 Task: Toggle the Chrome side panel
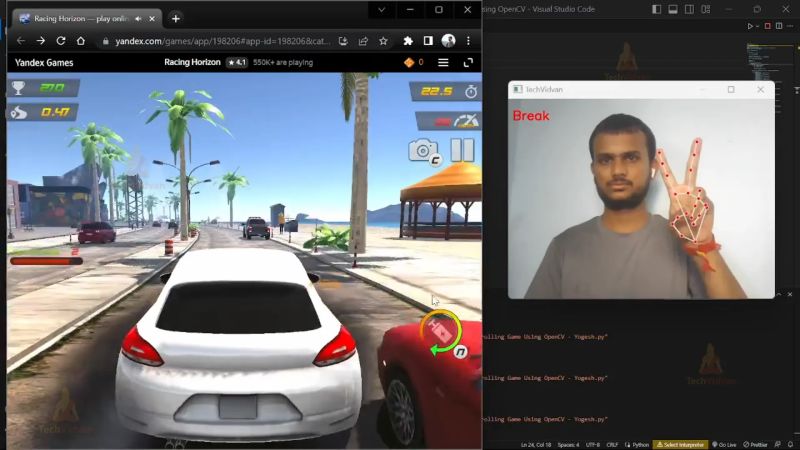tap(428, 41)
